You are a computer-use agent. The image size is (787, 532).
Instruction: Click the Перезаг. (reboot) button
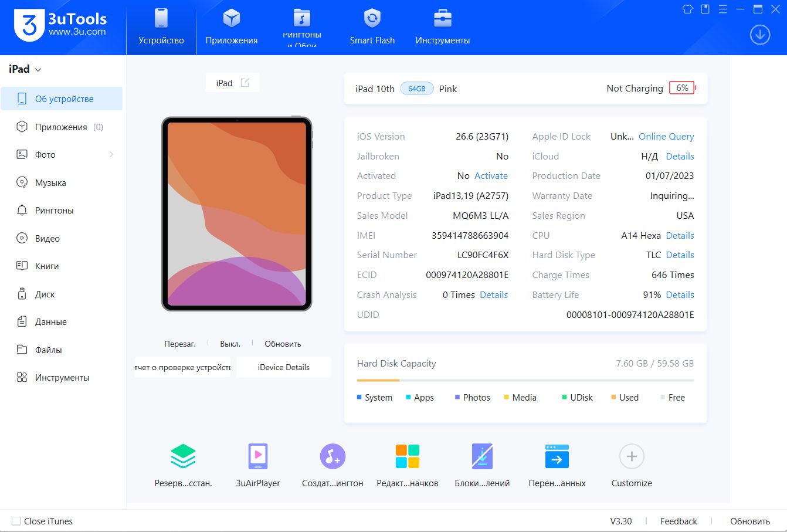coord(180,344)
